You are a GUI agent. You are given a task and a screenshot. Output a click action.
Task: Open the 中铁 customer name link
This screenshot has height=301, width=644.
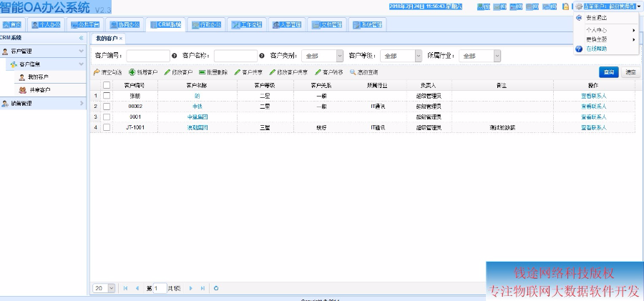pyautogui.click(x=197, y=107)
